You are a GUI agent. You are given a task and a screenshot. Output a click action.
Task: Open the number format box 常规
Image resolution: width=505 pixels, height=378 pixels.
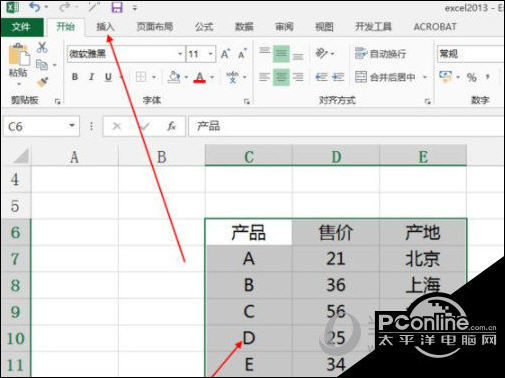[x=471, y=54]
